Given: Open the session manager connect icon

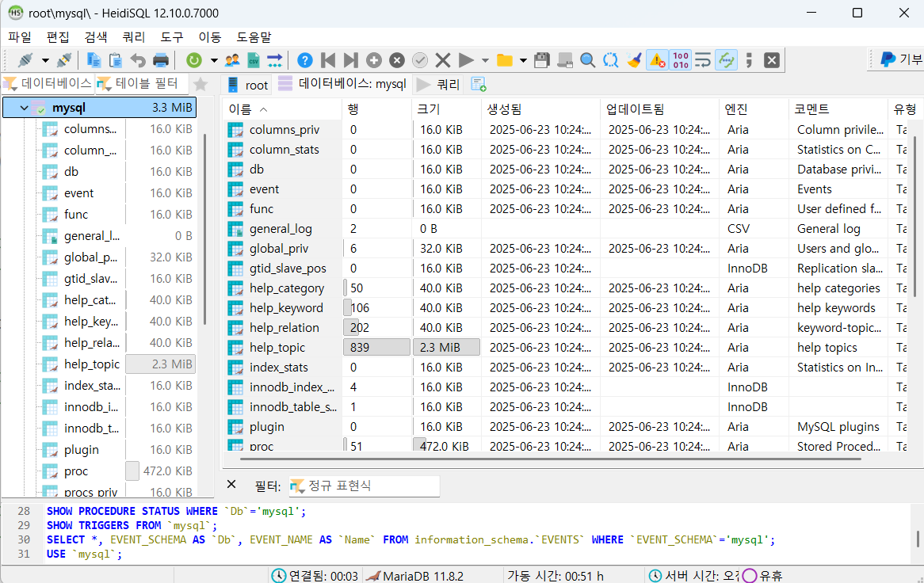Looking at the screenshot, I should coord(25,60).
